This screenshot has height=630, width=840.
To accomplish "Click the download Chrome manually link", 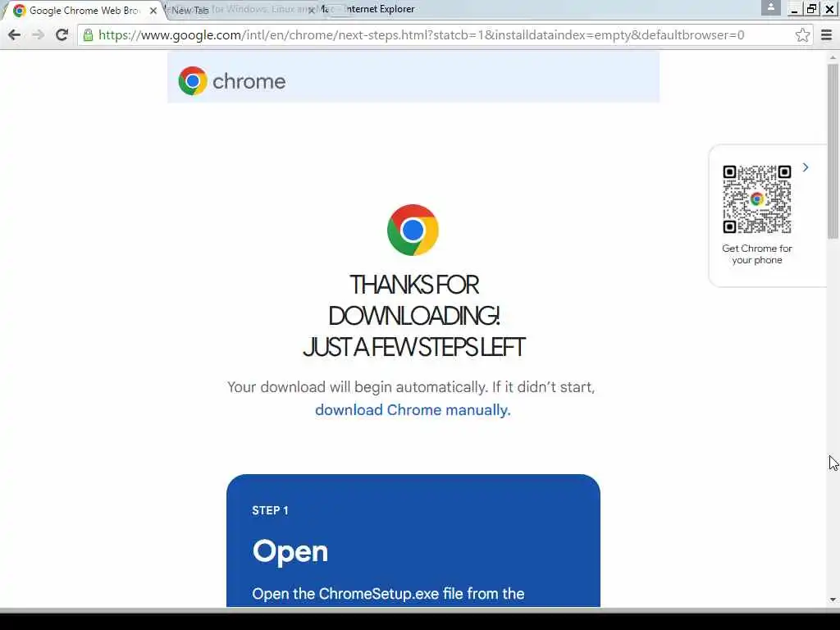I will (x=413, y=410).
